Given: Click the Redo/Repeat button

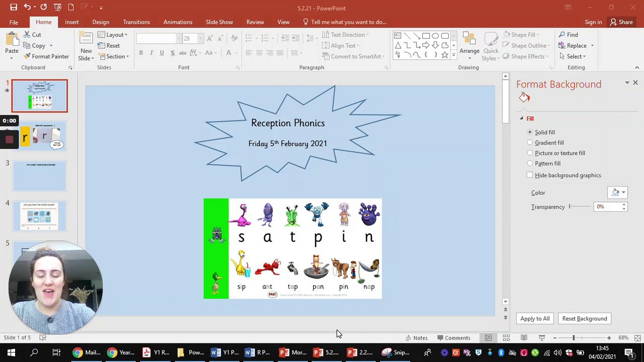Looking at the screenshot, I should (44, 8).
